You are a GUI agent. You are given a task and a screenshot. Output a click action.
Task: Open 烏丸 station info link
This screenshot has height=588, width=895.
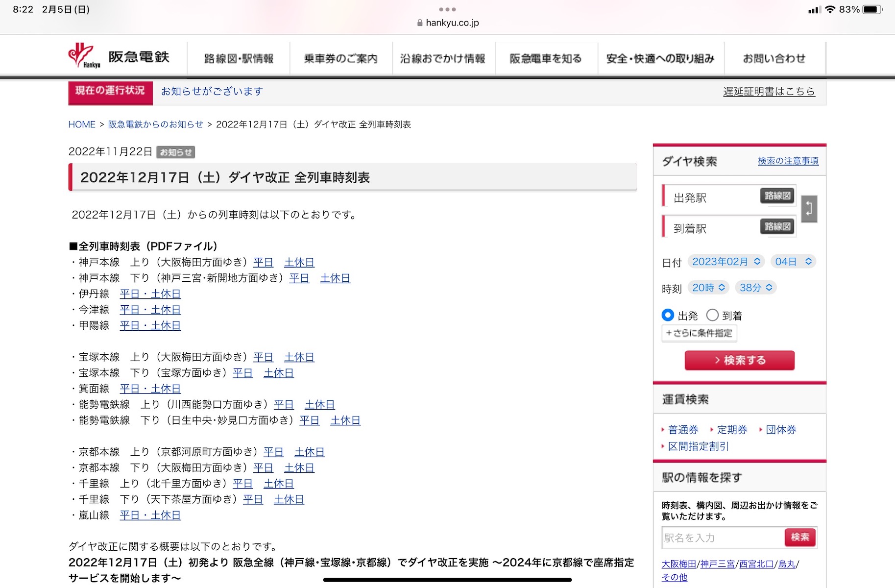click(787, 564)
